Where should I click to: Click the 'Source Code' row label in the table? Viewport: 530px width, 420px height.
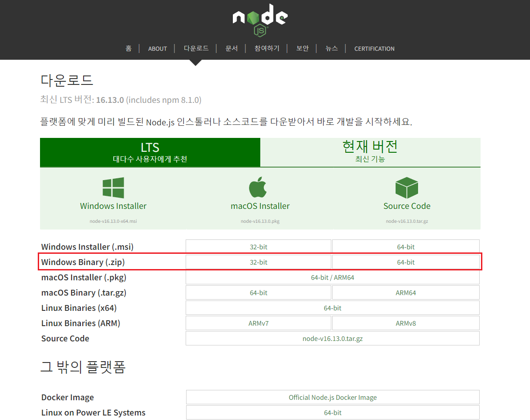pyautogui.click(x=65, y=338)
